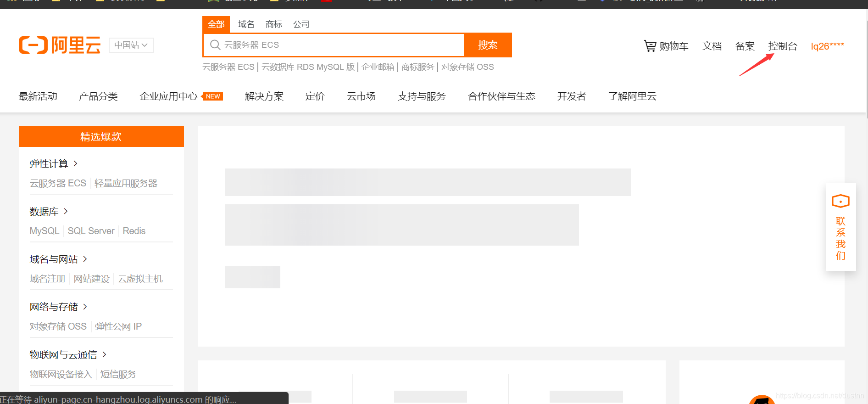Open the MySQL sidebar link

(45, 231)
